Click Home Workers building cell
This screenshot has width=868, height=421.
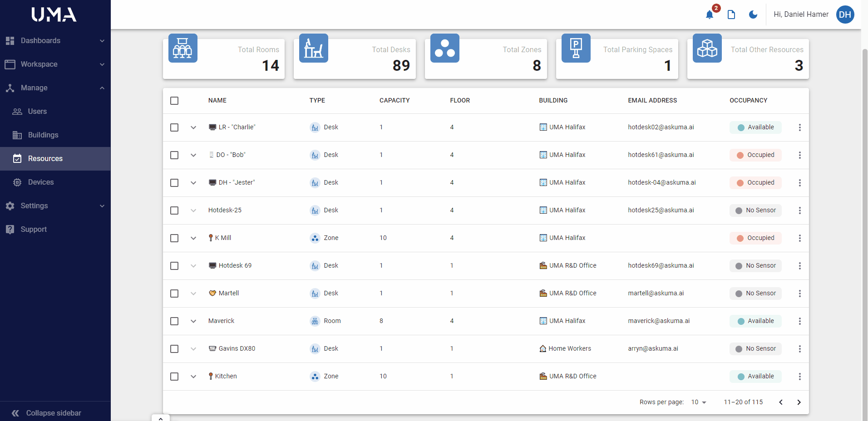click(x=565, y=349)
